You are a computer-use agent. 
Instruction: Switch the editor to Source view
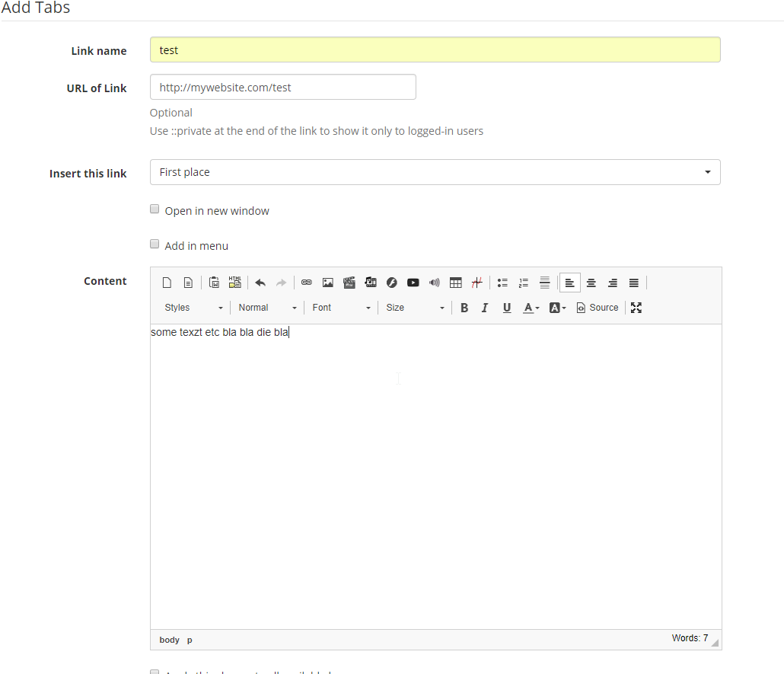[x=598, y=307]
